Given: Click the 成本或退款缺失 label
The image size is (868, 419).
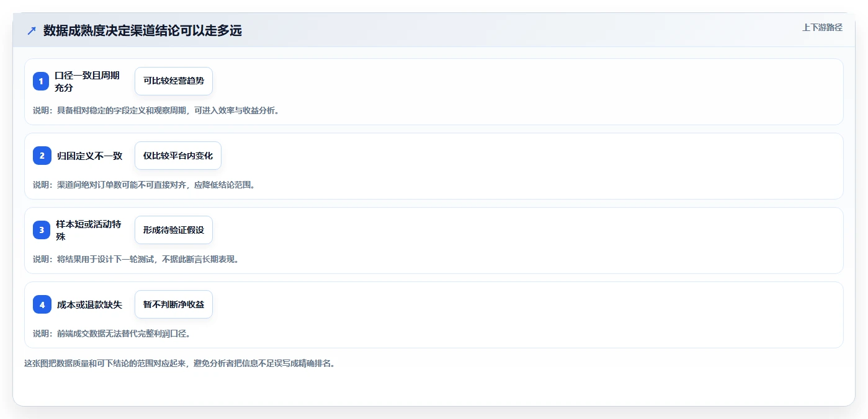Looking at the screenshot, I should pos(89,304).
